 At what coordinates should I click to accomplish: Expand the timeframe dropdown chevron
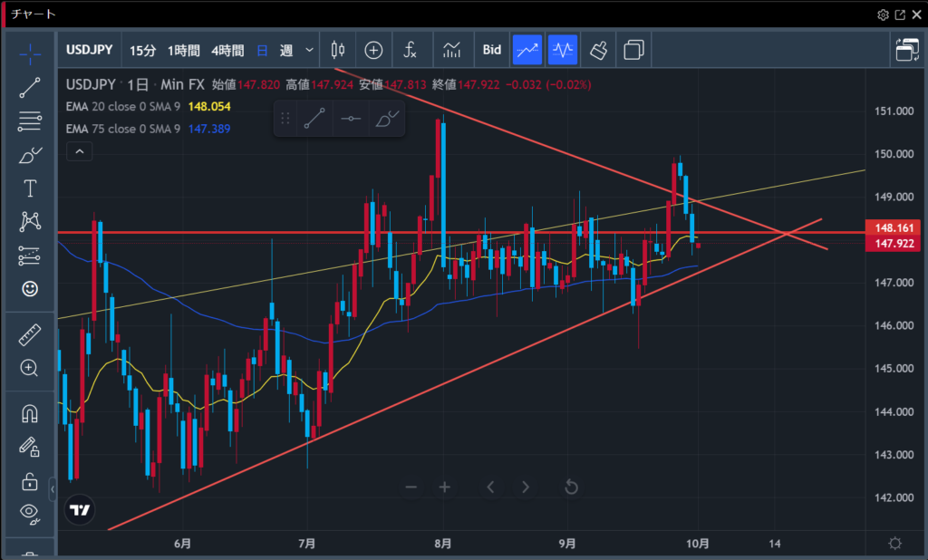pos(311,50)
